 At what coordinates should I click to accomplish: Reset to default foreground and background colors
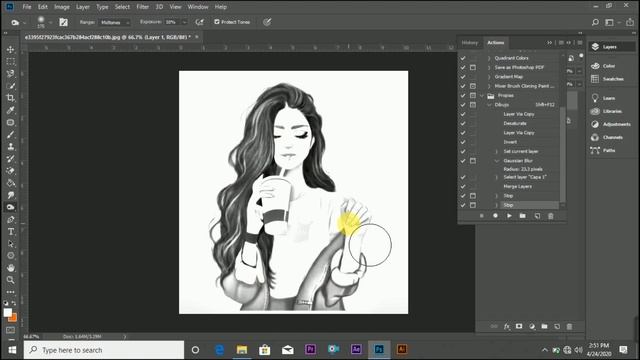(6, 303)
